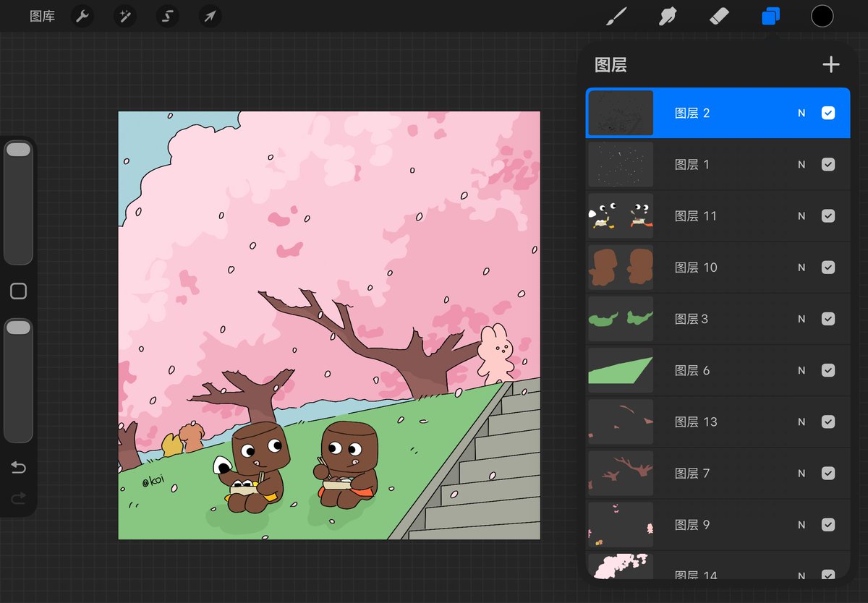Click the layer name 图层 3
The image size is (868, 603).
point(692,319)
